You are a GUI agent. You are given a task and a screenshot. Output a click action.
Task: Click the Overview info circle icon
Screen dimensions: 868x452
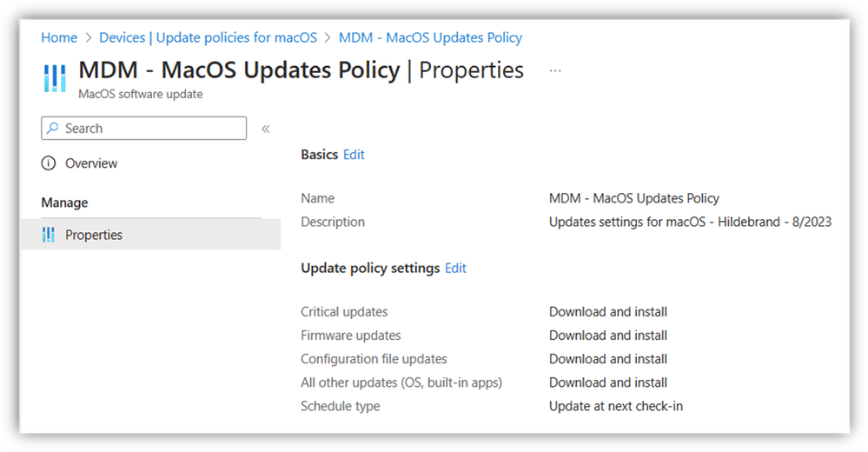pyautogui.click(x=49, y=163)
